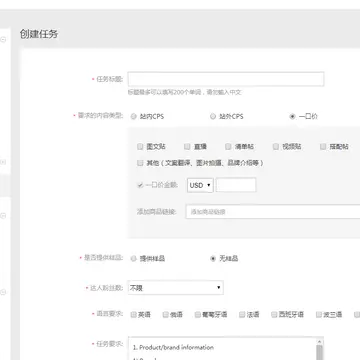Viewport: 360px width, 360px height.
Task: Click the price amount field beside USD
Action: [236, 185]
